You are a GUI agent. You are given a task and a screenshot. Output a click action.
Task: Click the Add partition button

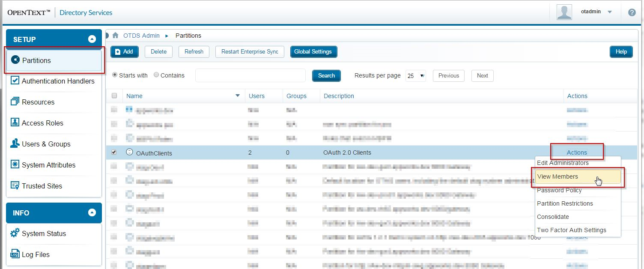point(125,52)
